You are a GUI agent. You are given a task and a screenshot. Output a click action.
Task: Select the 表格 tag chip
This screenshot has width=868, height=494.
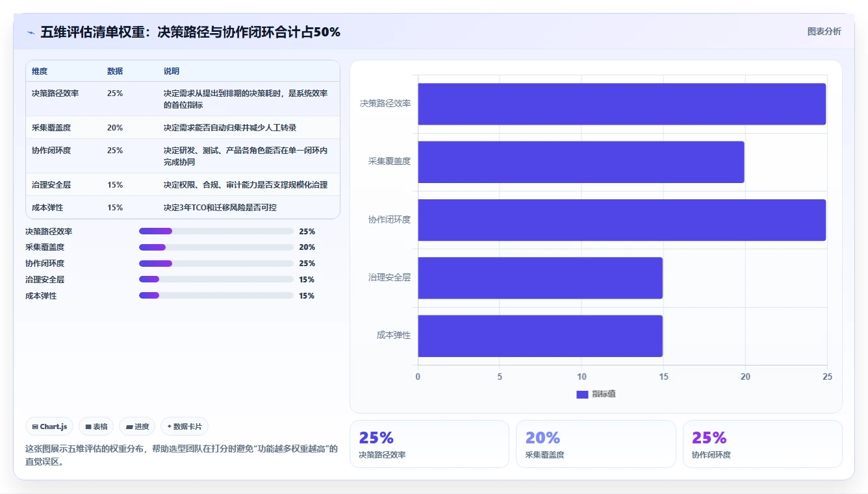coord(96,426)
